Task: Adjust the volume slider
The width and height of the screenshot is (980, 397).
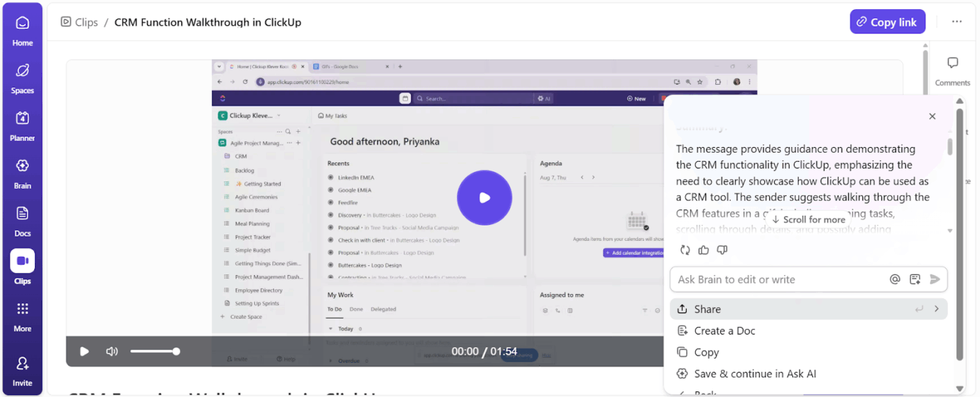Action: click(x=155, y=351)
